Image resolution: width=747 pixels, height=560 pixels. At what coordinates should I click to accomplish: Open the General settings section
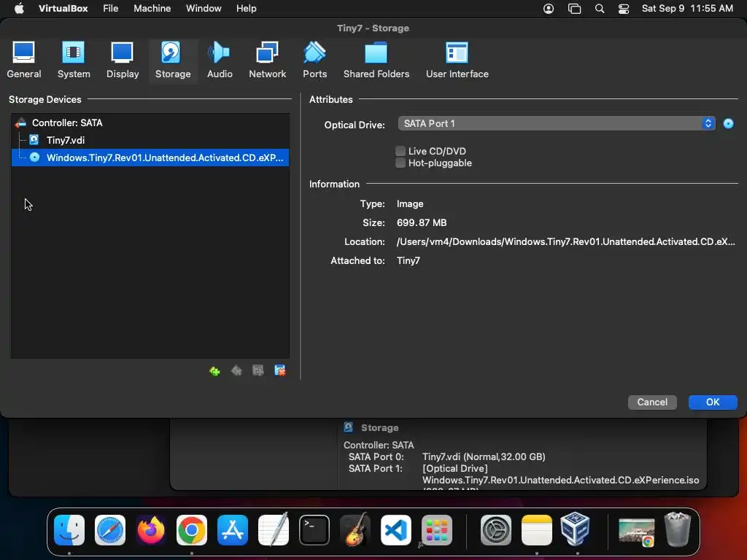pos(24,61)
